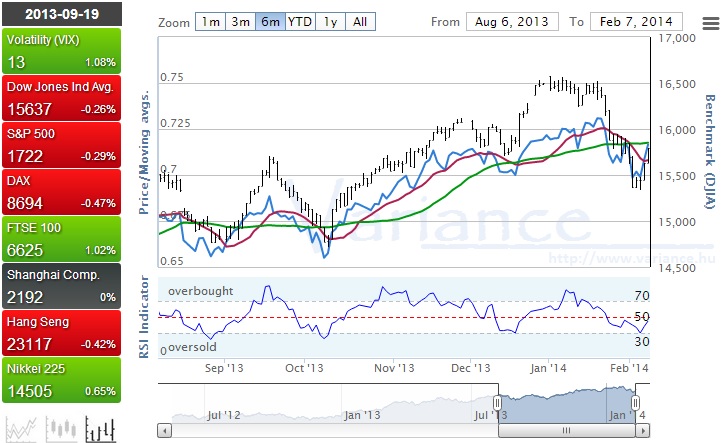724x443 pixels.
Task: Click the 0.65 price axis value
Action: click(172, 261)
